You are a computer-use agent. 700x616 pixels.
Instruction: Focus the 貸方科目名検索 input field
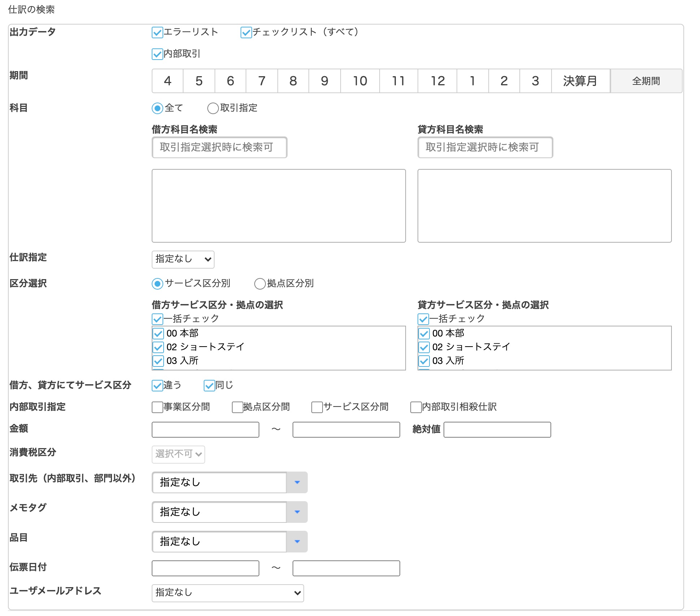click(485, 147)
